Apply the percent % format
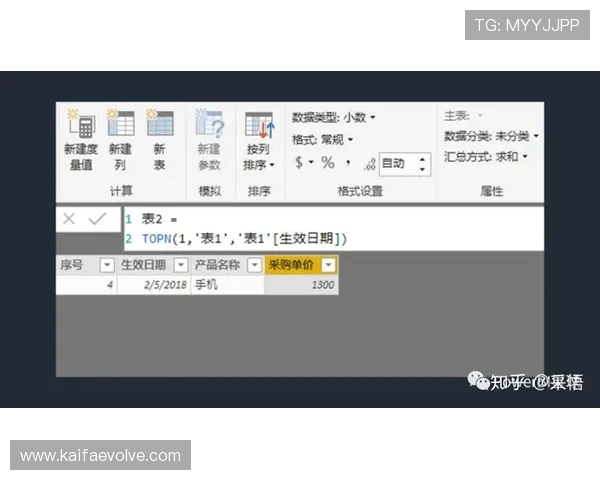The width and height of the screenshot is (600, 480). pos(328,163)
